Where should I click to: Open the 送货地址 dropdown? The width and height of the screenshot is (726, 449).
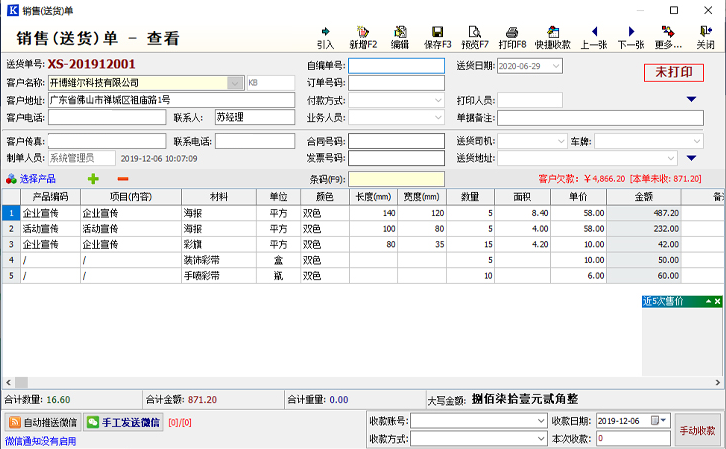pos(671,158)
